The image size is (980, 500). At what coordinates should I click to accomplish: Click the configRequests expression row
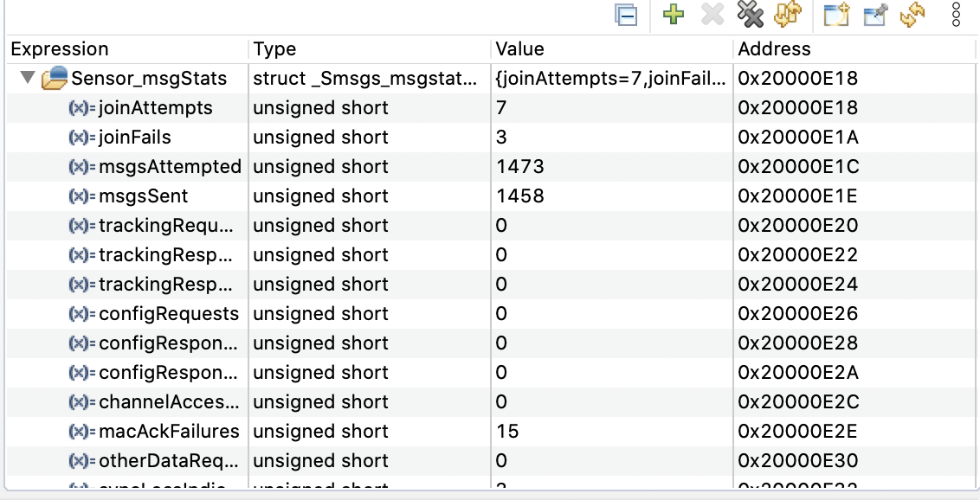168,314
